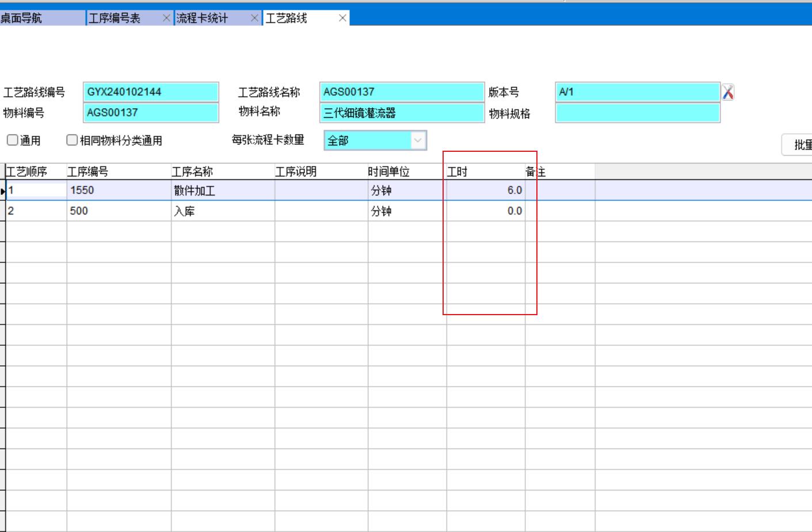812x532 pixels.
Task: Select the 流程卡统计 tab
Action: click(x=203, y=18)
